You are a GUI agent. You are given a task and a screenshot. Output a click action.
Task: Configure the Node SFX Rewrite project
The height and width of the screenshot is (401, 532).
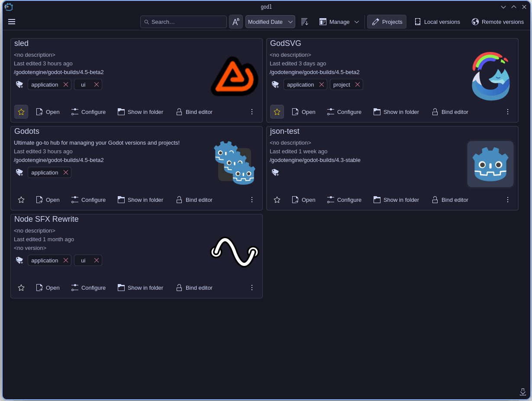point(89,288)
